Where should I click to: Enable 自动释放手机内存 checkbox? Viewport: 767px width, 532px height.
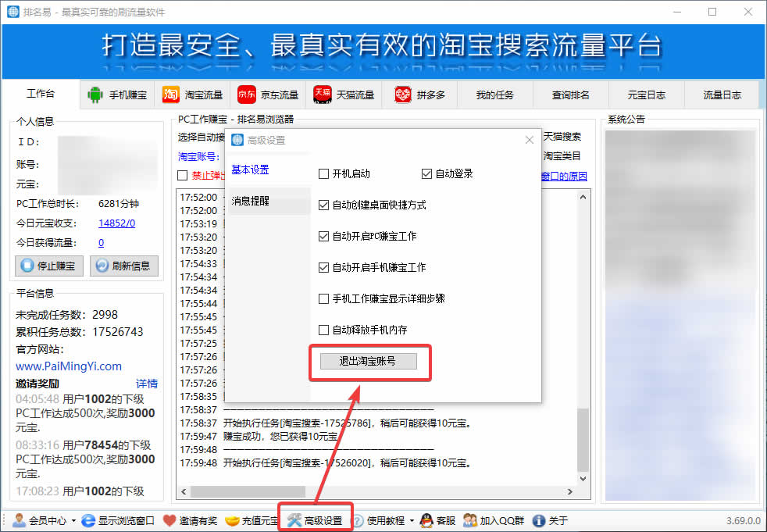[x=323, y=330]
